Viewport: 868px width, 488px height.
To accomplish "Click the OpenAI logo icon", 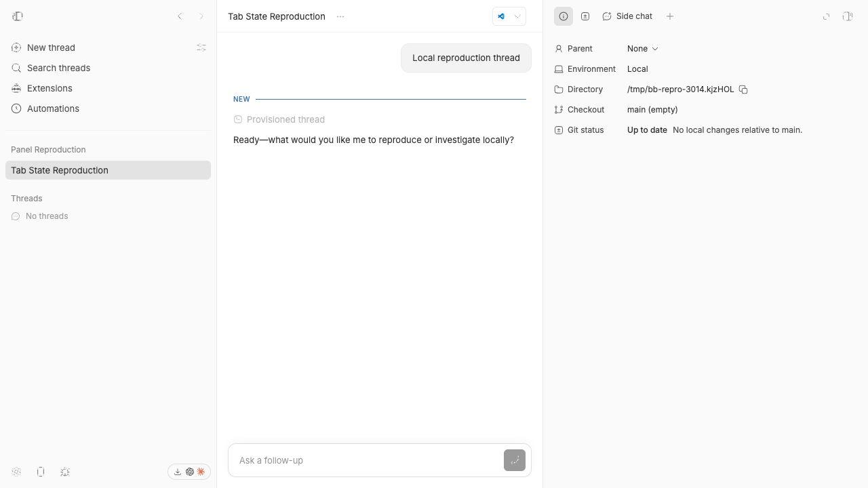I will [190, 472].
